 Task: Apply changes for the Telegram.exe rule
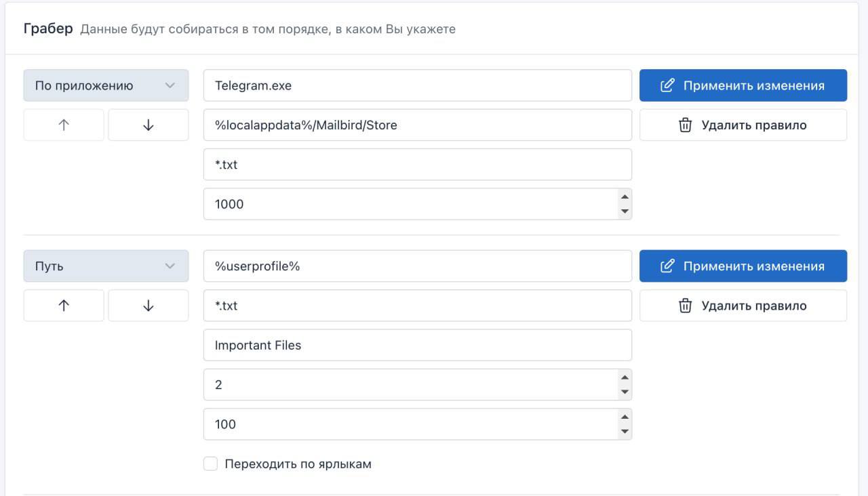coord(743,85)
